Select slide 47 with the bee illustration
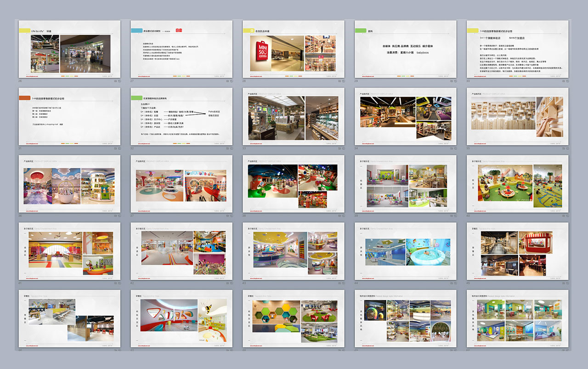This screenshot has width=588, height=369. (x=181, y=318)
